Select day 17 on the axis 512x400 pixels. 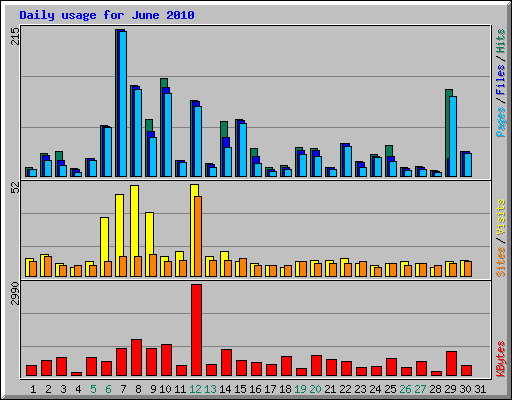(270, 389)
